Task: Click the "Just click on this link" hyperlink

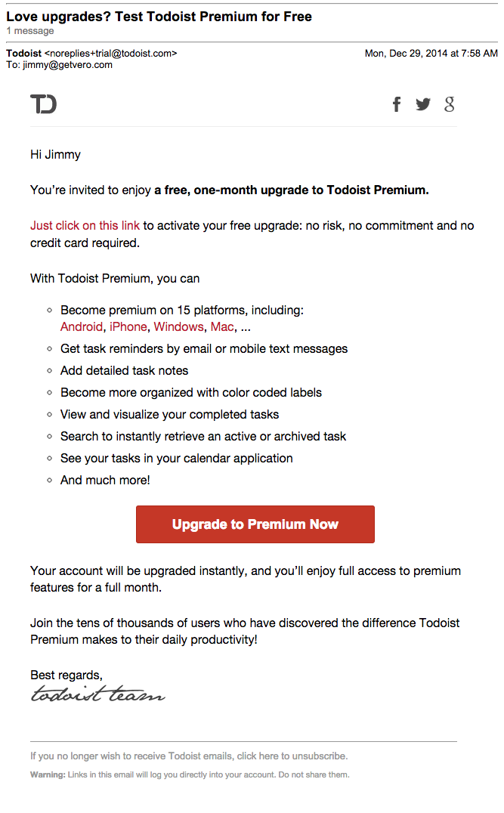Action: point(85,225)
